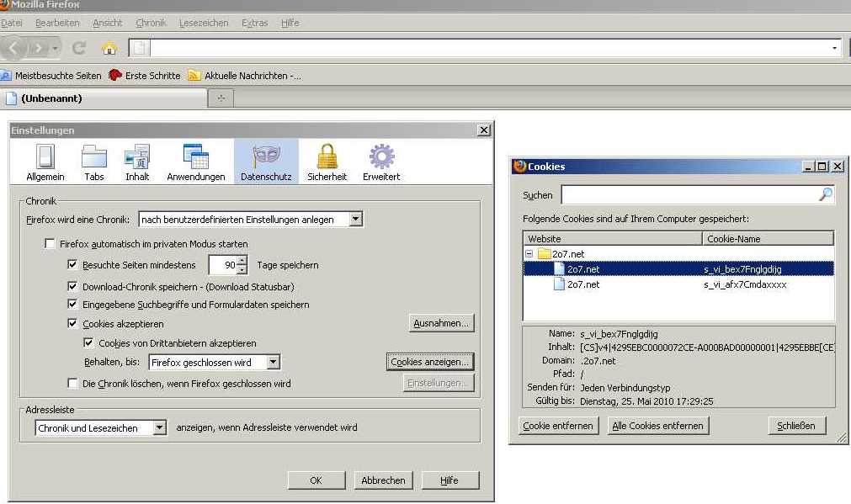Open the Extras menu

coord(254,23)
